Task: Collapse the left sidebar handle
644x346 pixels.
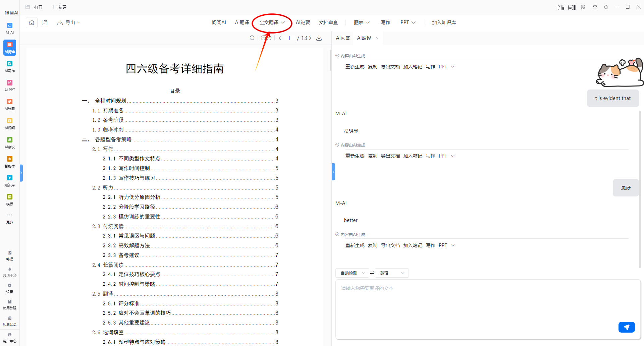Action: (21, 173)
